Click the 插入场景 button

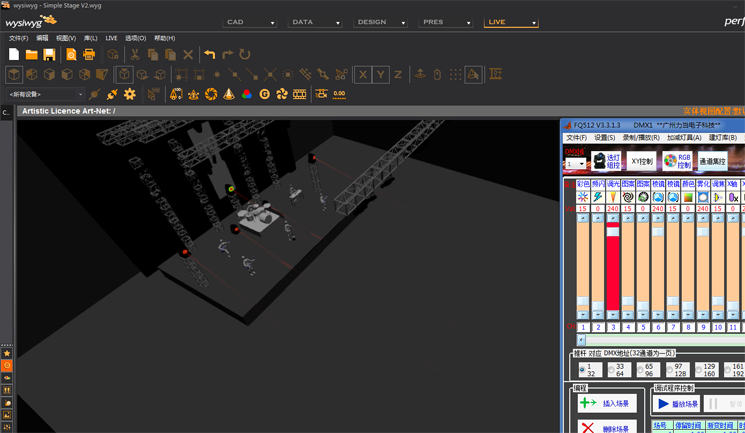pos(607,404)
